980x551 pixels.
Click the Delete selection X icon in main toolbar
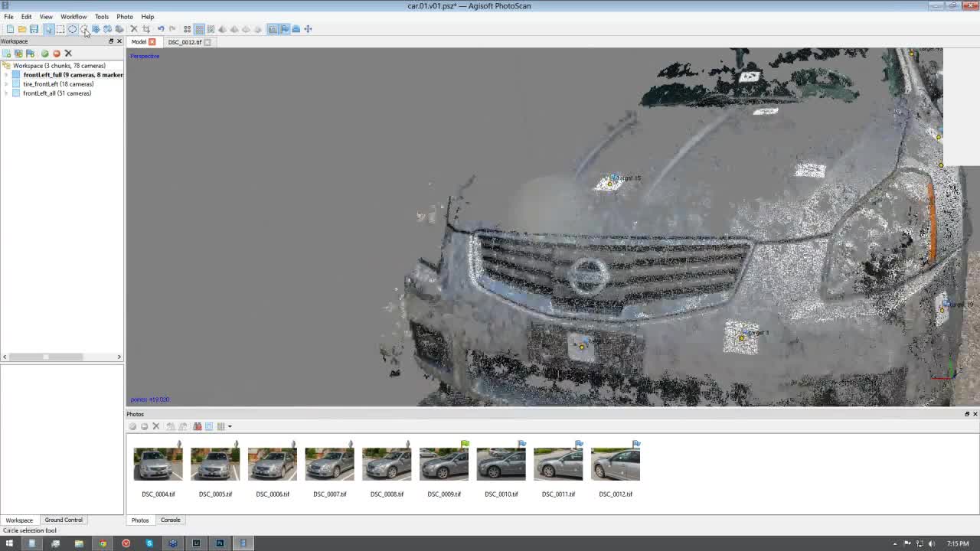pos(134,29)
